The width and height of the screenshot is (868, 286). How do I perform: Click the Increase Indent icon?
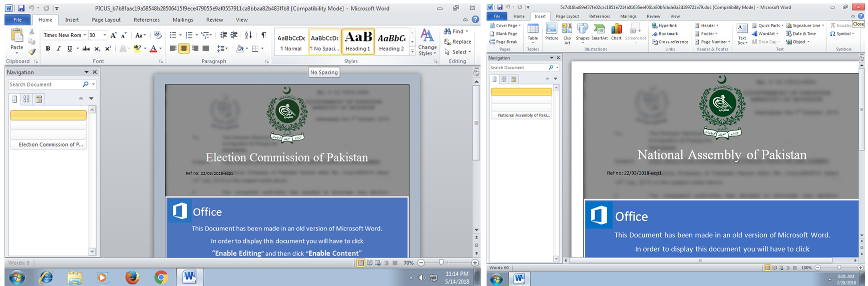coord(234,35)
